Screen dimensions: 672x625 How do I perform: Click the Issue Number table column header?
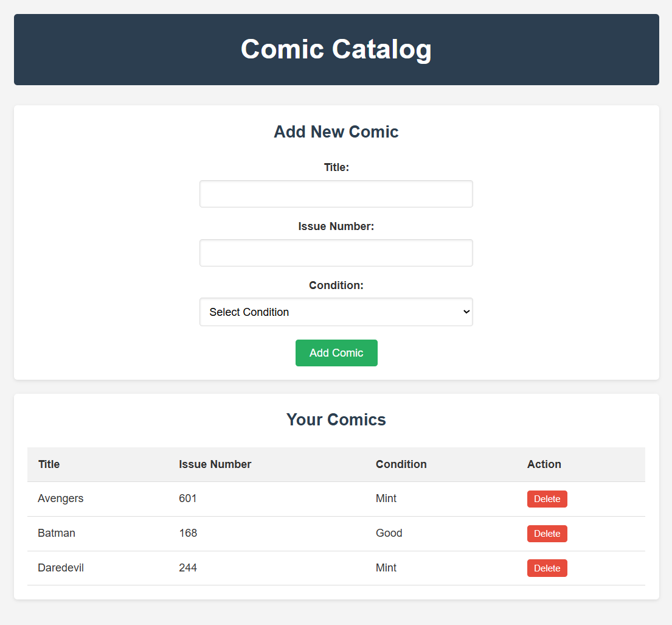(x=215, y=464)
